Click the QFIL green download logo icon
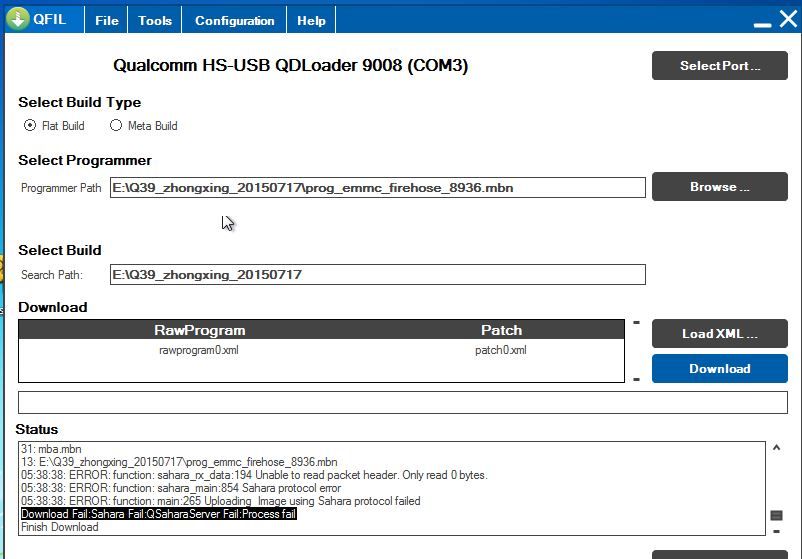 click(18, 19)
